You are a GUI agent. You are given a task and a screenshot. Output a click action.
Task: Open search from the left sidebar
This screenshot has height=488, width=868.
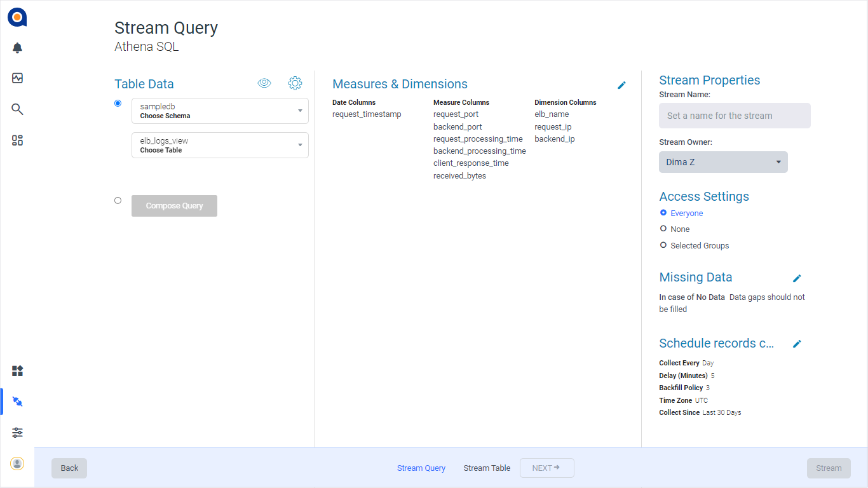pos(17,109)
